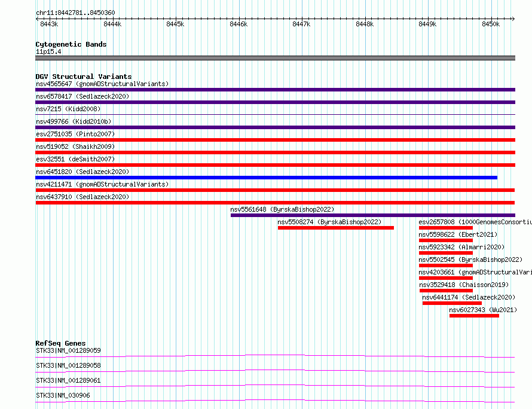The width and height of the screenshot is (532, 409).
Task: Click the red nsv3529418 variant bar
Action: click(x=446, y=291)
